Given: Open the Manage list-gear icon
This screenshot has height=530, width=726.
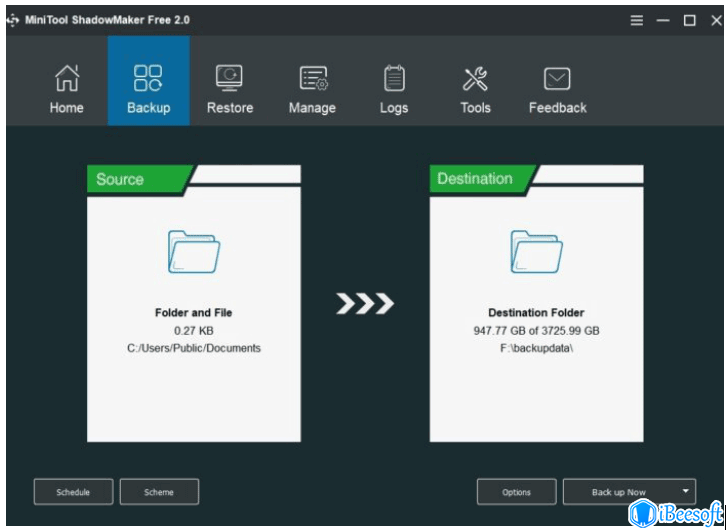Looking at the screenshot, I should coord(313,78).
